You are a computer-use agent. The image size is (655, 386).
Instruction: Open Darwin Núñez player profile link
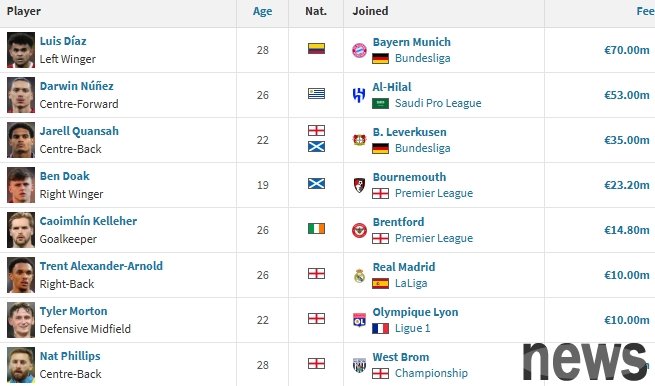tap(76, 86)
